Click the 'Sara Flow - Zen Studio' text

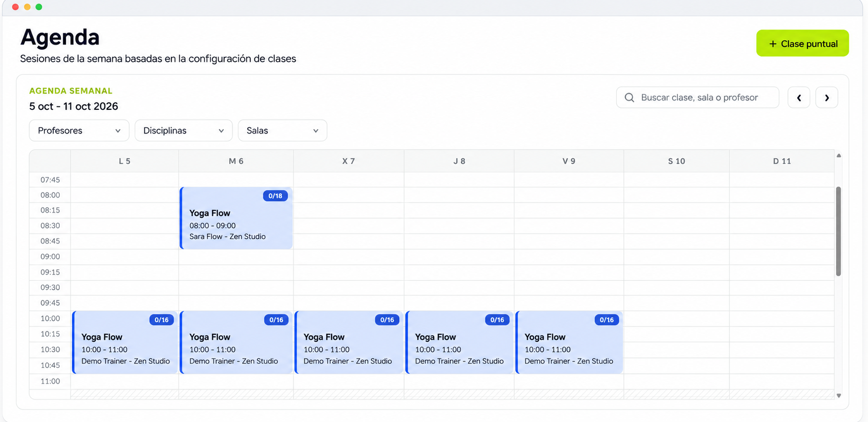coord(227,236)
